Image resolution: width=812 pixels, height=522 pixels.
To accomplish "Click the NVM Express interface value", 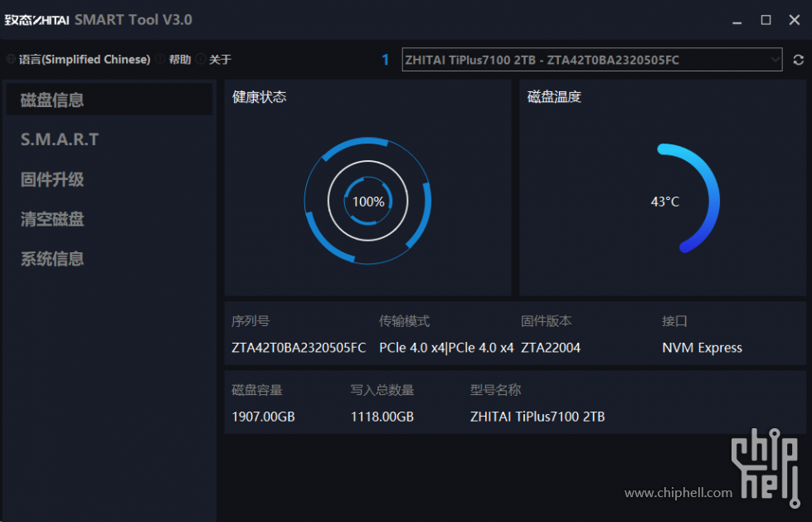I will coord(703,348).
